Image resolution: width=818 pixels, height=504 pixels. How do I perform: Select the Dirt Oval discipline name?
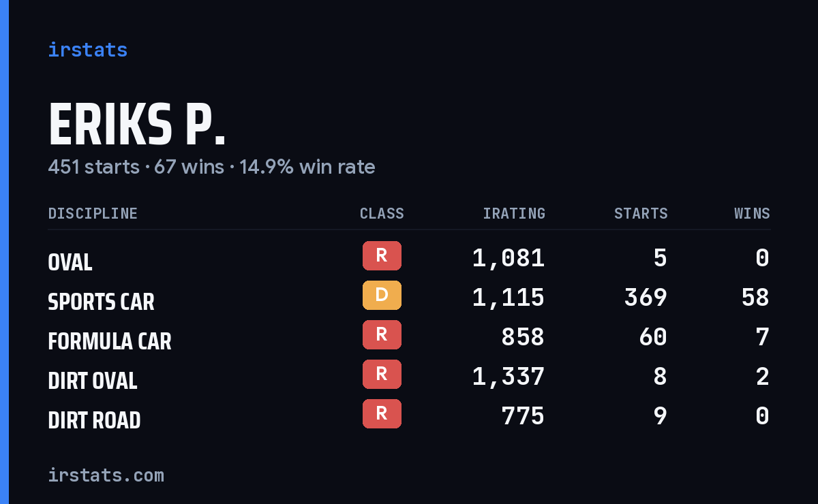(x=93, y=381)
